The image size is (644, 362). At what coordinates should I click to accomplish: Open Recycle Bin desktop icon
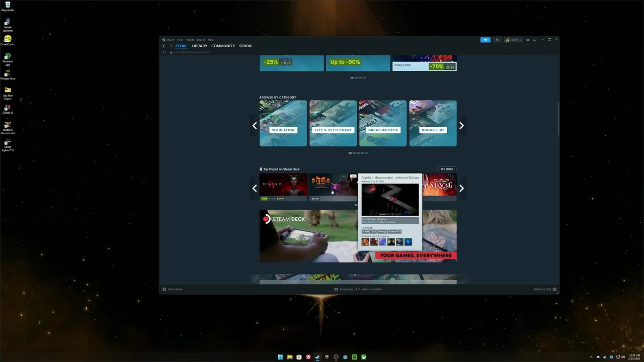[8, 7]
